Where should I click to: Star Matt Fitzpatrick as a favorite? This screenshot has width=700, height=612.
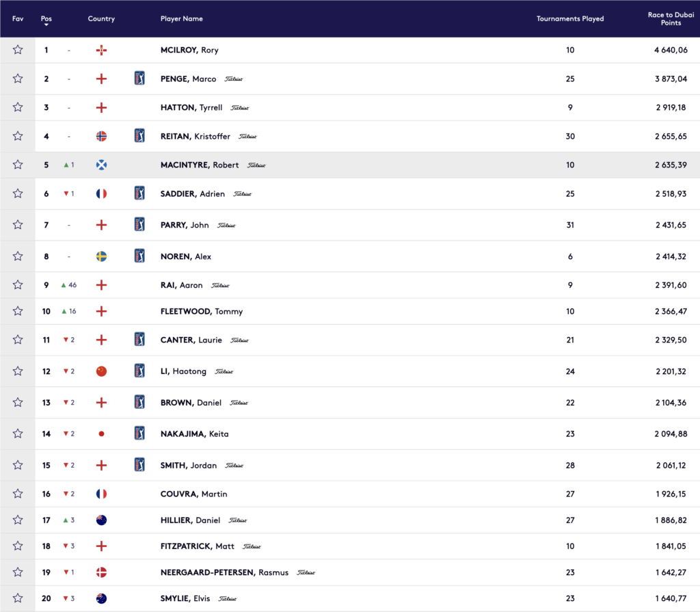[18, 546]
